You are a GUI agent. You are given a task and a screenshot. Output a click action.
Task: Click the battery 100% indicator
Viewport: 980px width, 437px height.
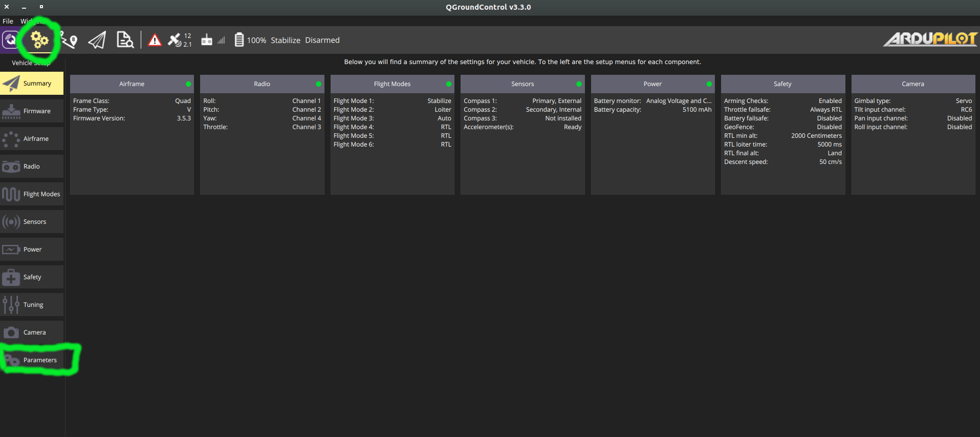coord(250,40)
